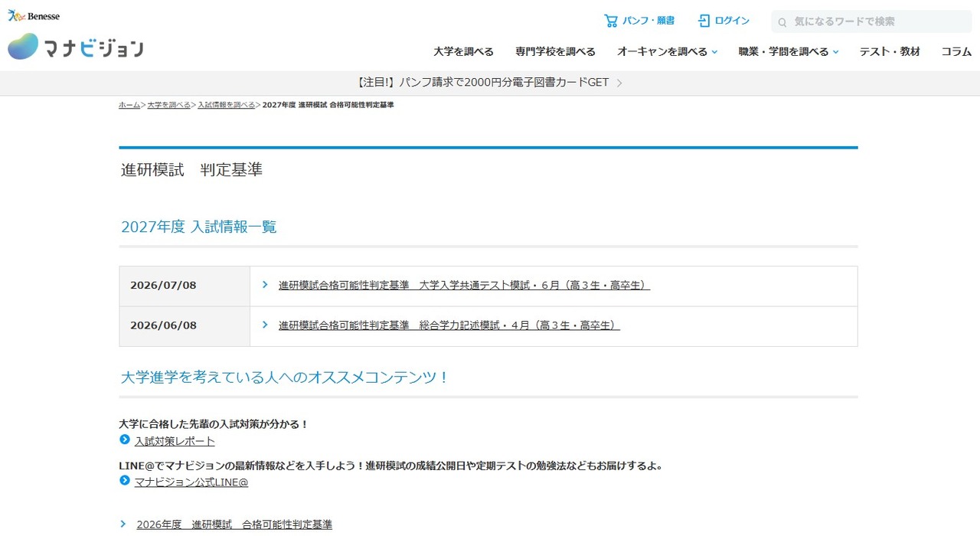Click the Benesse logo
Image resolution: width=980 pixels, height=536 pixels.
(x=34, y=15)
